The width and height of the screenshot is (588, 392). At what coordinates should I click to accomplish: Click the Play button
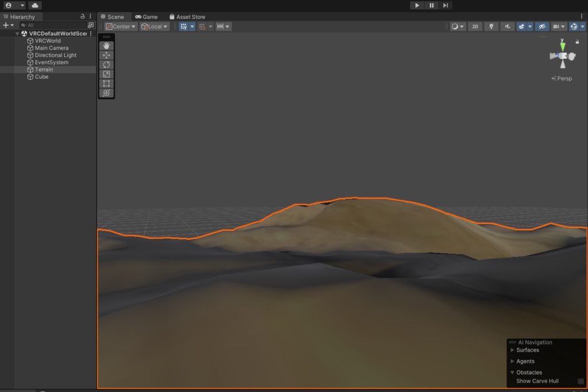point(417,5)
